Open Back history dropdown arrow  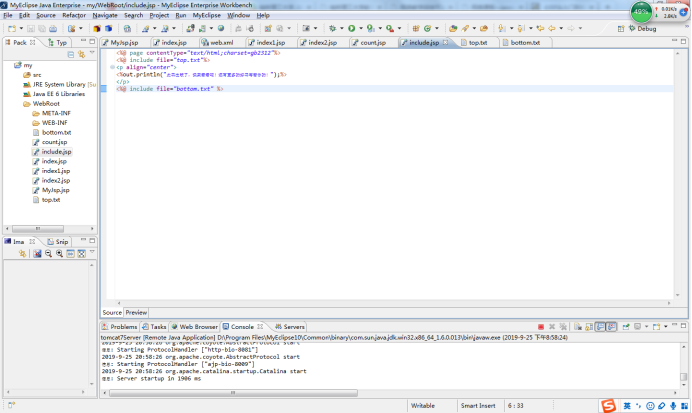[x=561, y=29]
